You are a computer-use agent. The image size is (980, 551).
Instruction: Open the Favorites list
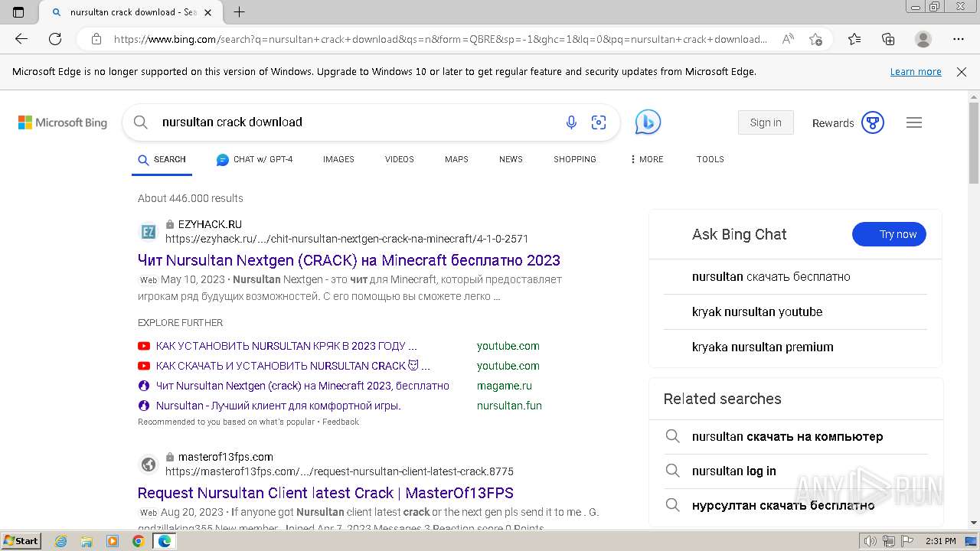[854, 39]
